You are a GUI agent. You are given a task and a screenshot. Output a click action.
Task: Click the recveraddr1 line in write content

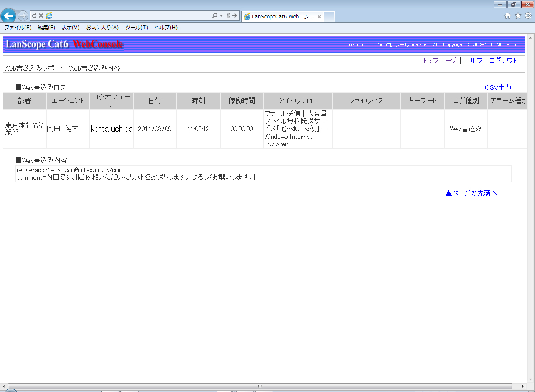tap(69, 170)
